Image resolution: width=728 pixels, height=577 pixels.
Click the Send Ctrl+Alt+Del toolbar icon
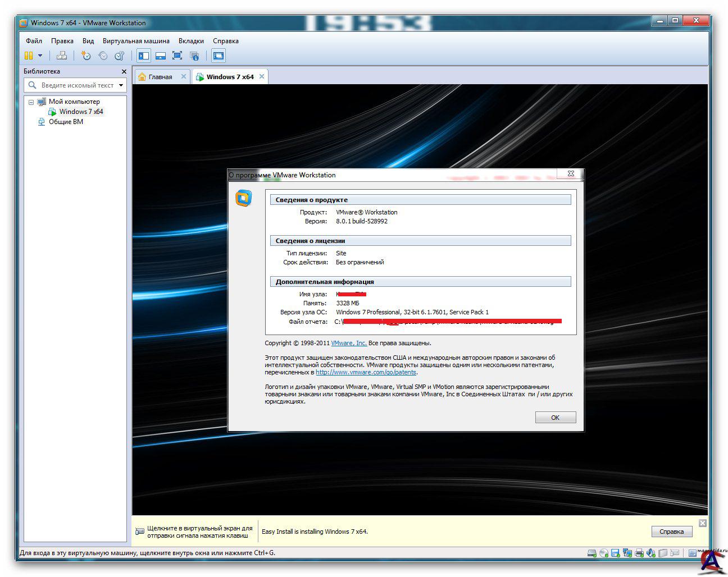62,56
